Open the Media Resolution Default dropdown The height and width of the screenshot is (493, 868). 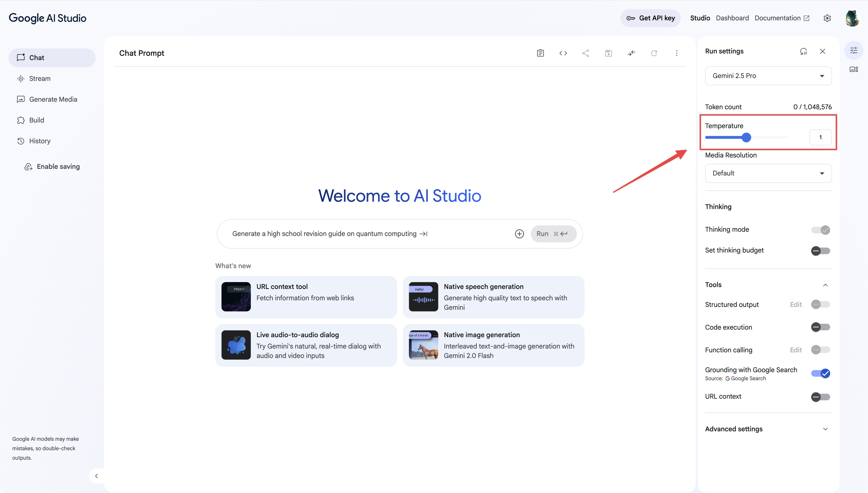pyautogui.click(x=768, y=173)
